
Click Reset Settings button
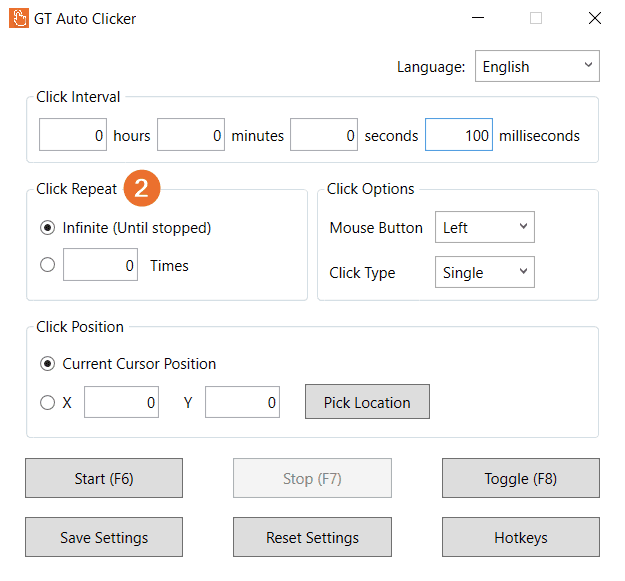tap(312, 537)
